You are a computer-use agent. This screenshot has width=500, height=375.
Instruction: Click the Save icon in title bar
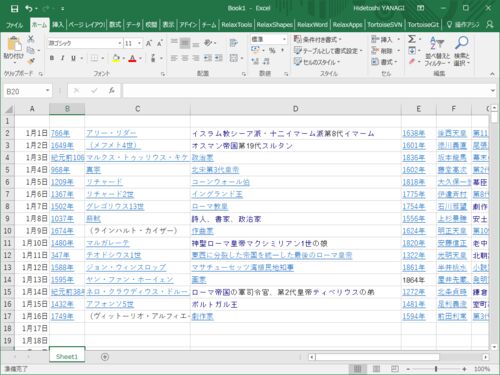point(14,9)
